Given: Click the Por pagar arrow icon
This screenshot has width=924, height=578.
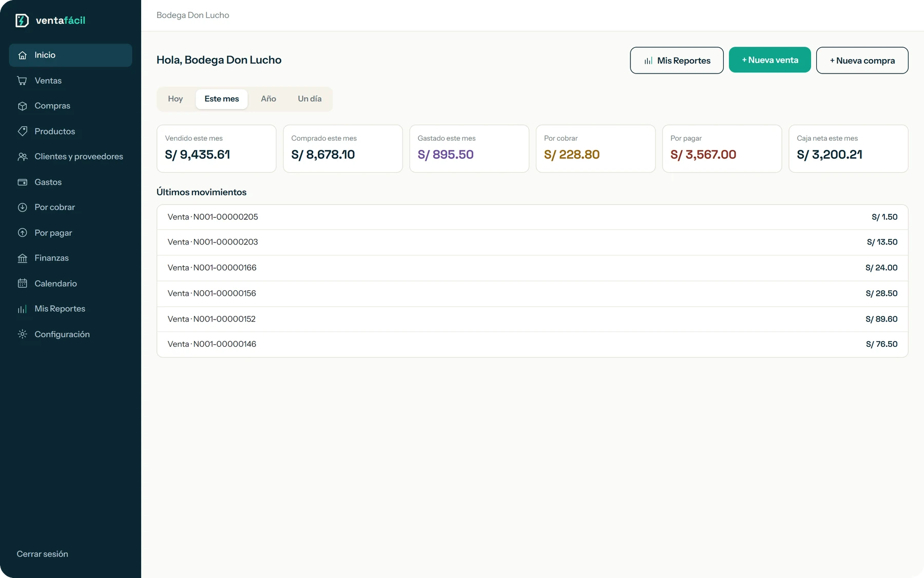Looking at the screenshot, I should (x=22, y=233).
